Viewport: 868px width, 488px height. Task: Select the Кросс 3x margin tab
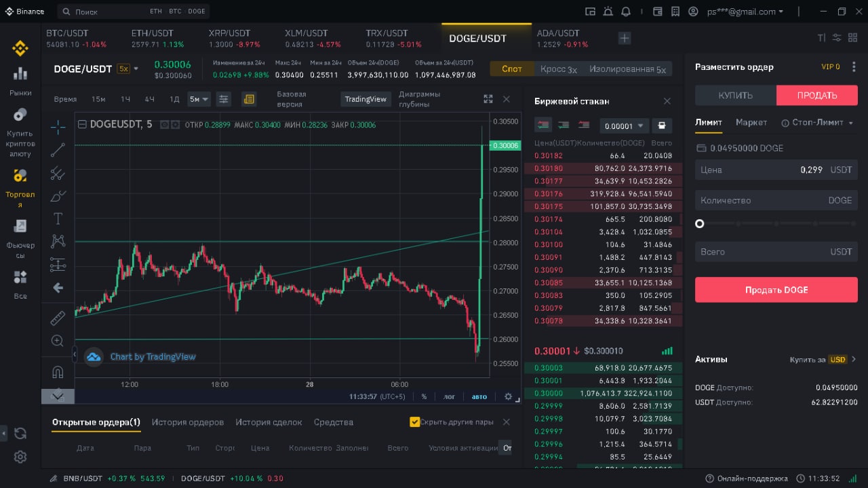click(559, 69)
